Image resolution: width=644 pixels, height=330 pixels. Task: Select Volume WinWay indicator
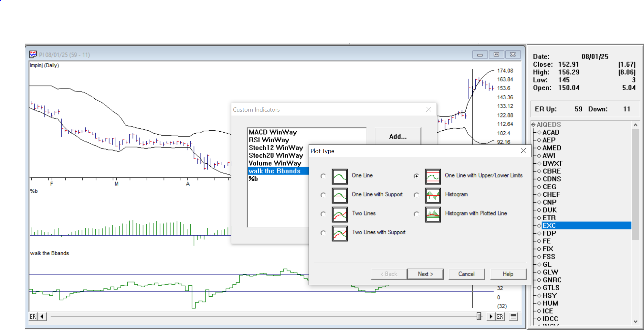click(275, 163)
